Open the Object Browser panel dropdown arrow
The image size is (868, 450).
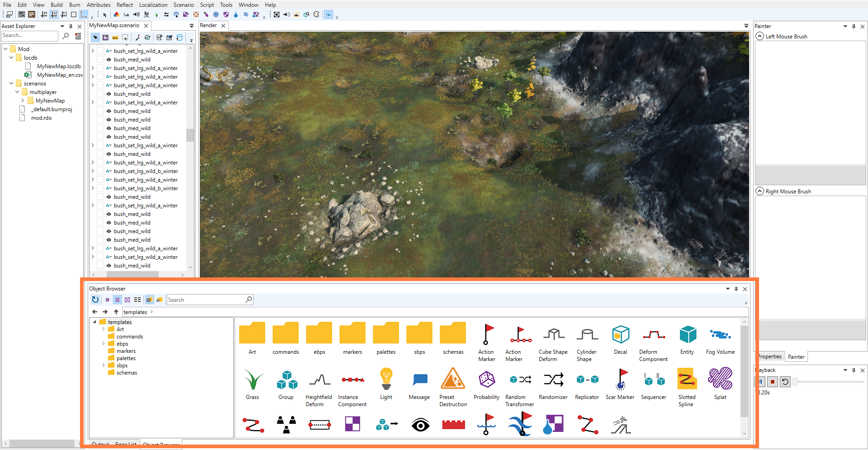(728, 289)
